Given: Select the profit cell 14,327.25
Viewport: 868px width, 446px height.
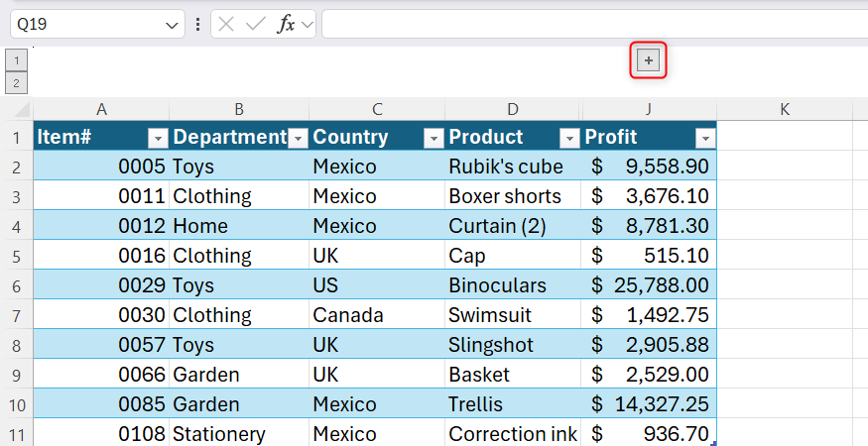Looking at the screenshot, I should [x=649, y=404].
